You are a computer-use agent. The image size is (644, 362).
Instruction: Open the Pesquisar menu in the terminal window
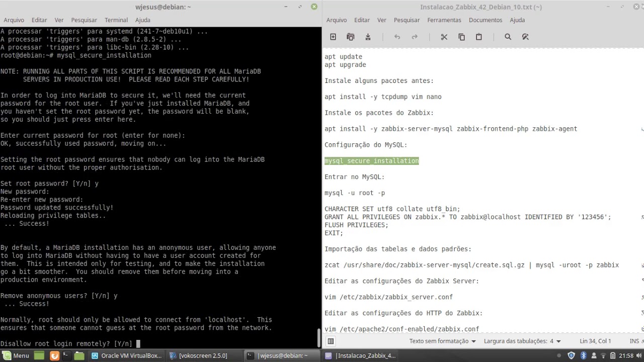point(84,20)
